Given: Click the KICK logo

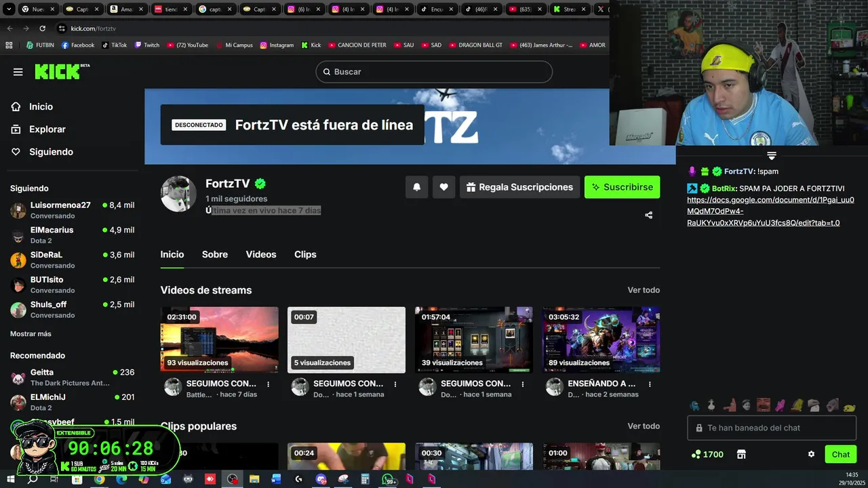Looking at the screenshot, I should pos(62,71).
